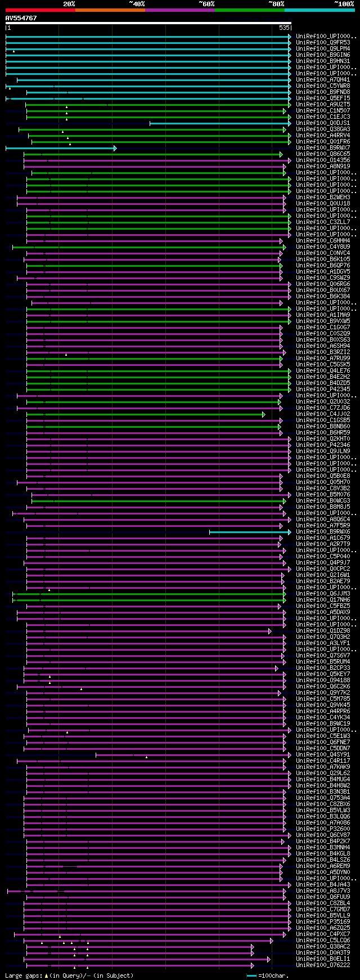Image resolution: width=360 pixels, height=980 pixels.
Task: Select hit label UniRef100_Q2KHT0
Action: [x=323, y=438]
